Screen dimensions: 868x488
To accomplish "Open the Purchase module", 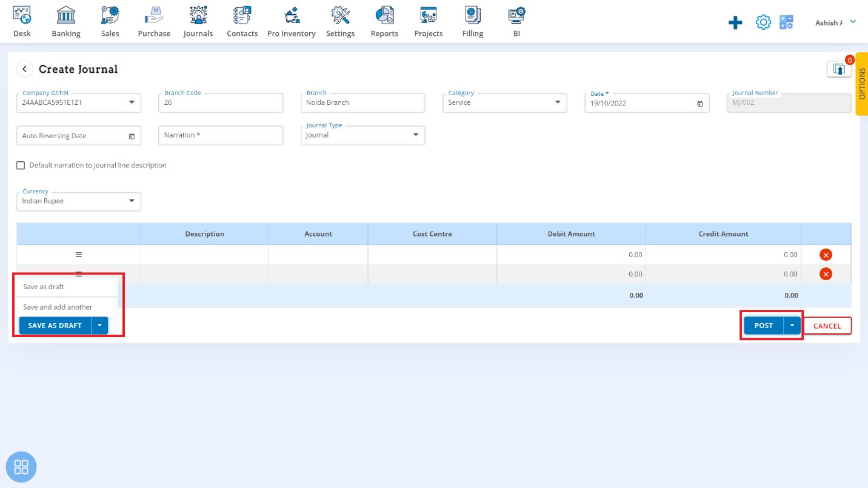I will tap(154, 22).
